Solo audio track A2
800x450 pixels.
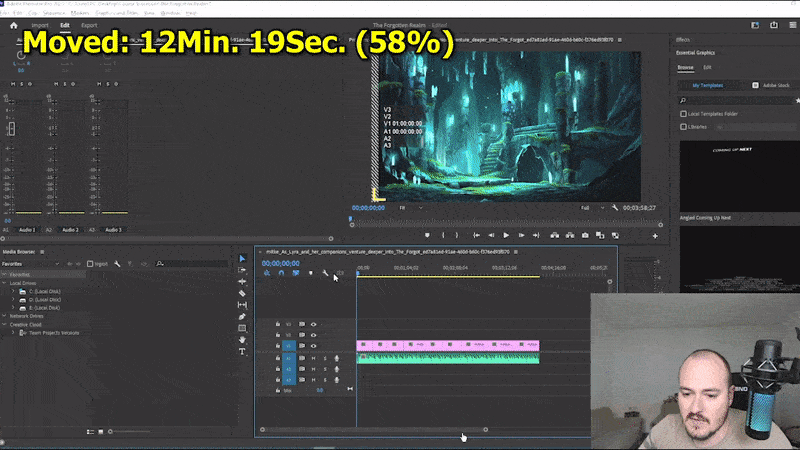[x=325, y=369]
